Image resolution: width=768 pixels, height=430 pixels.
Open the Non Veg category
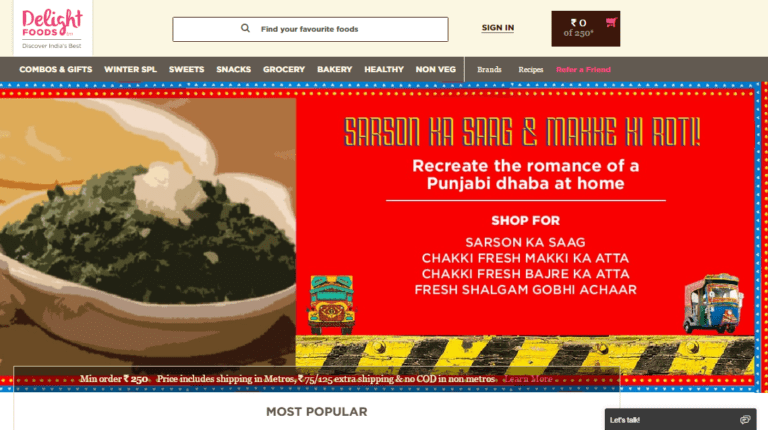pos(436,70)
